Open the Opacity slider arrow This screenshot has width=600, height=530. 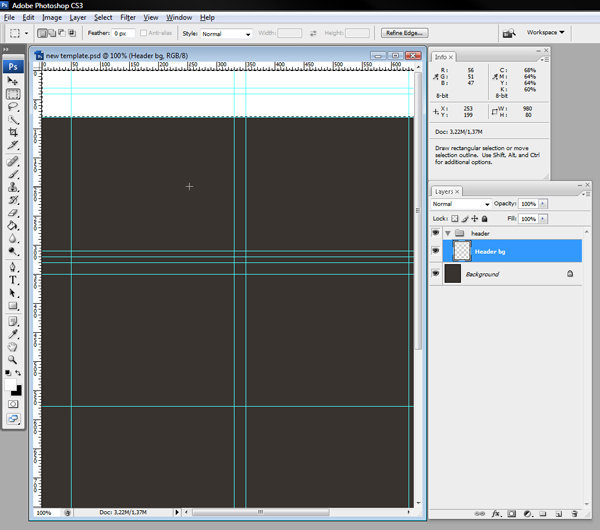pyautogui.click(x=543, y=204)
